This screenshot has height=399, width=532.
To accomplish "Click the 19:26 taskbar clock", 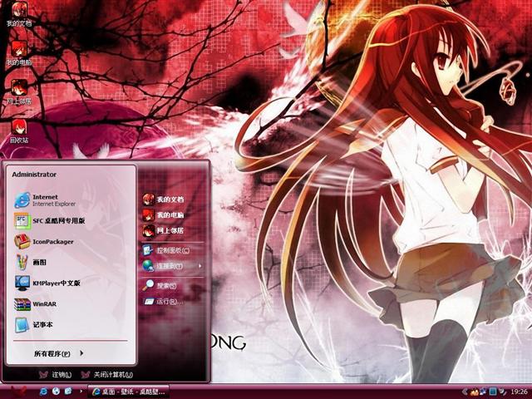I will 519,392.
